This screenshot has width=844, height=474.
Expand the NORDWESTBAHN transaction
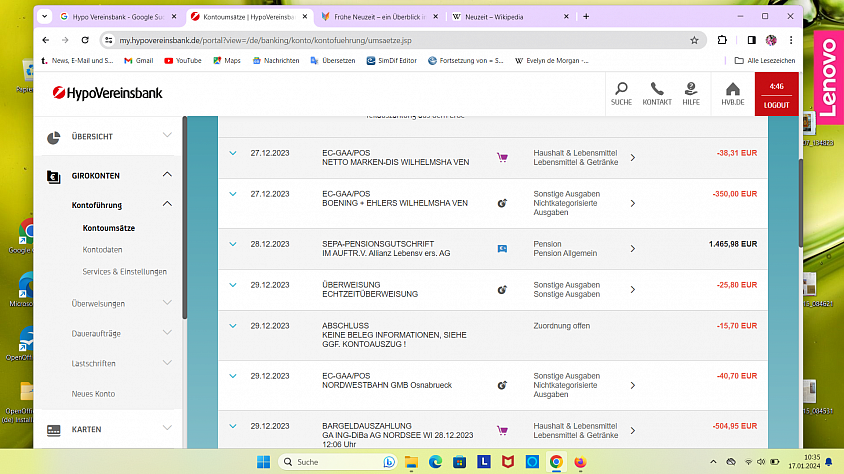coord(233,376)
